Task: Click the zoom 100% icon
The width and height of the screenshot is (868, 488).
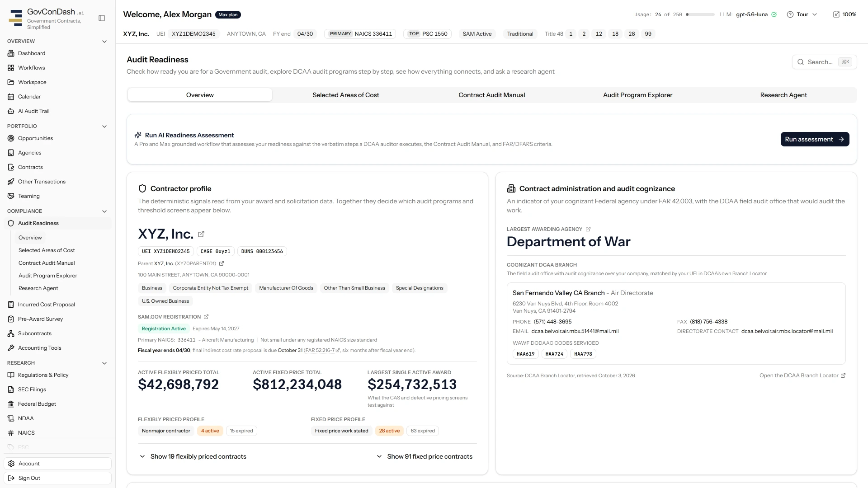Action: (x=836, y=14)
